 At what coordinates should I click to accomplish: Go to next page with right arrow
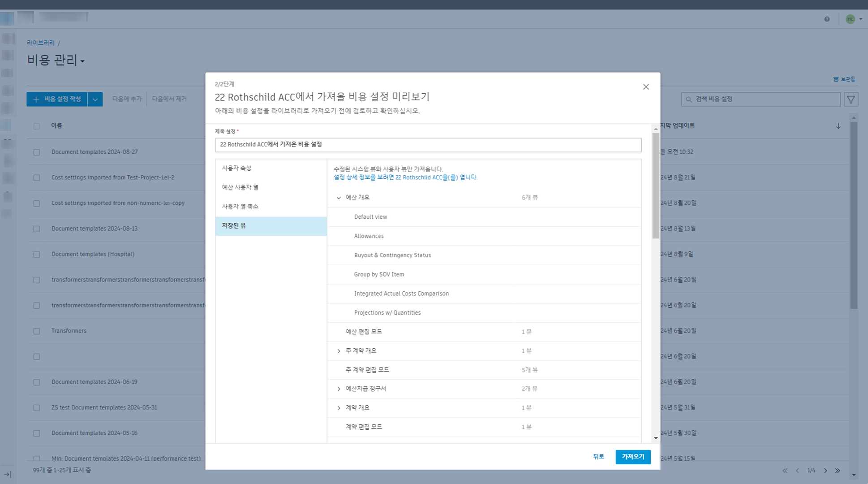coord(825,471)
